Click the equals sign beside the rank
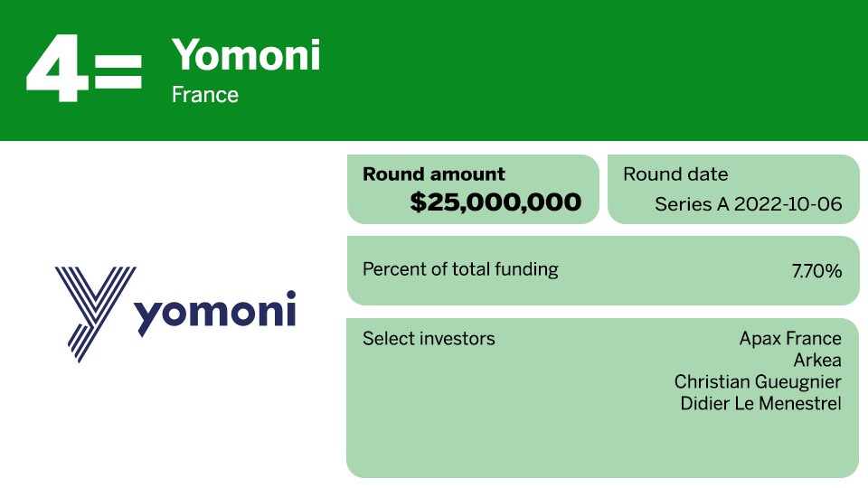Screen dimensions: 868x488 coord(118,72)
